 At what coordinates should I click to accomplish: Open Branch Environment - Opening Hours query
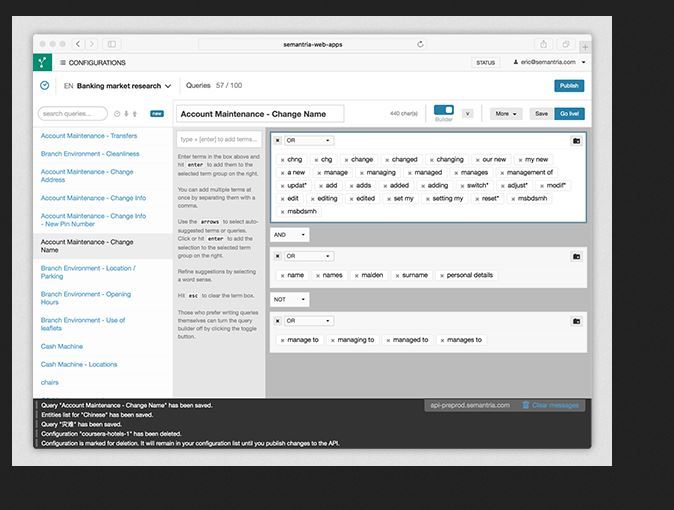tap(86, 298)
